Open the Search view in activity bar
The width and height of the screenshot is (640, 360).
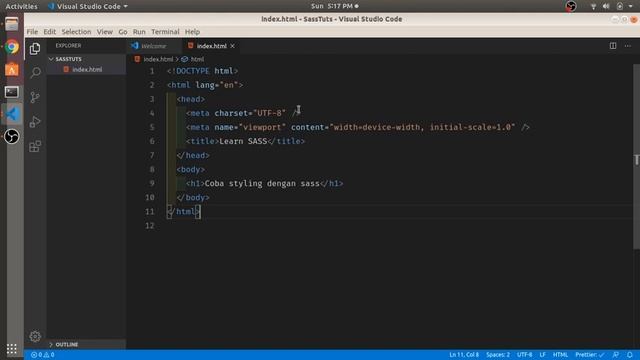tap(35, 73)
